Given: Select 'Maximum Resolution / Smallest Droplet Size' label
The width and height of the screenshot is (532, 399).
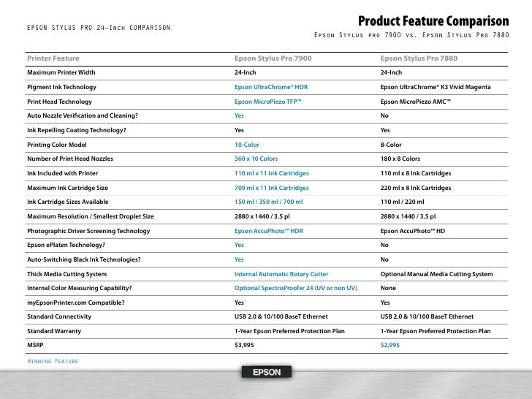Looking at the screenshot, I should tap(91, 216).
